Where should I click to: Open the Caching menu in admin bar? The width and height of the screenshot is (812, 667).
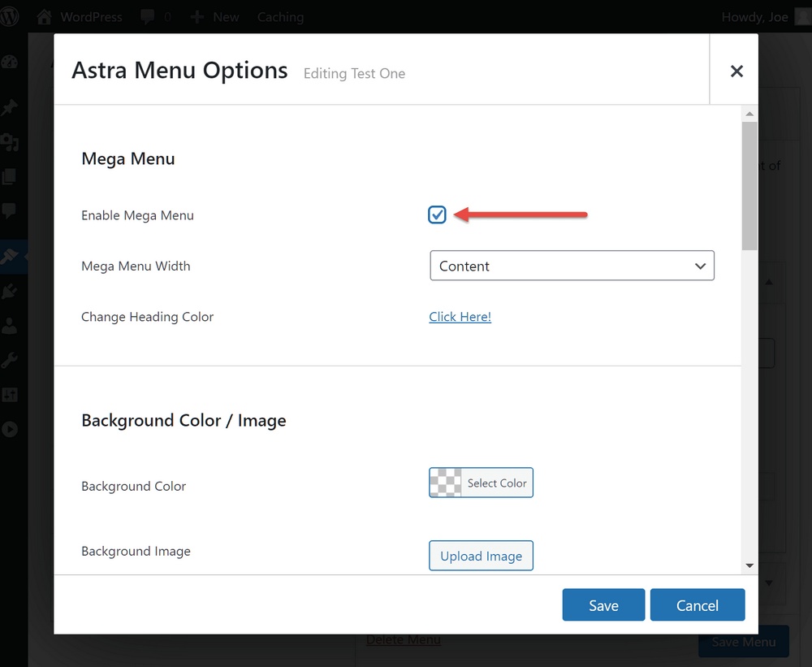[280, 17]
